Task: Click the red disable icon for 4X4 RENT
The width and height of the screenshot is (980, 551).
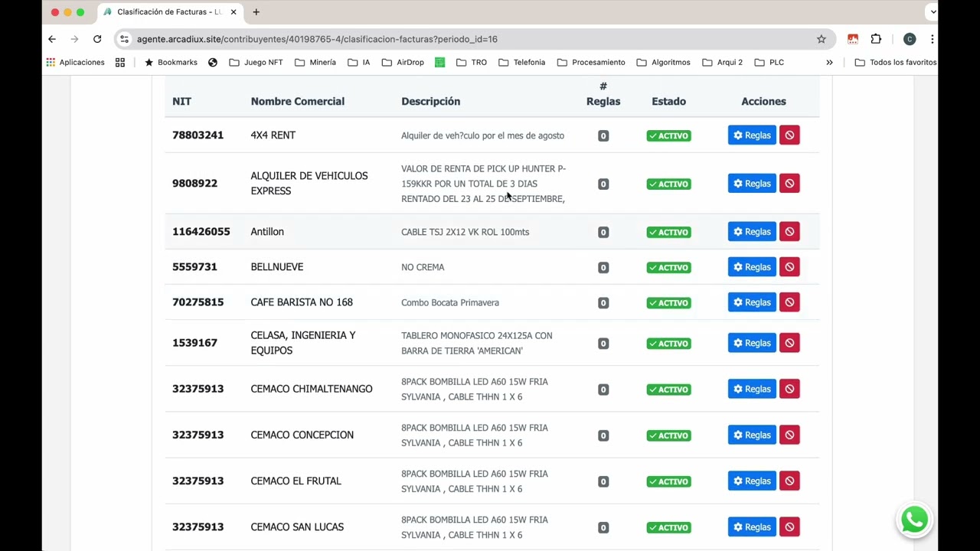Action: click(x=789, y=135)
